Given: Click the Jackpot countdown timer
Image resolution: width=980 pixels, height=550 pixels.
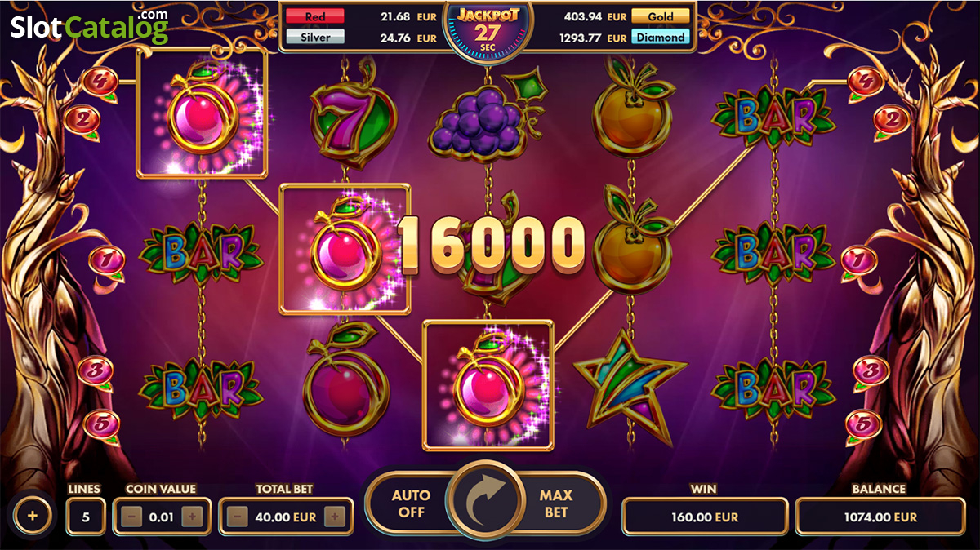Looking at the screenshot, I should tap(488, 31).
